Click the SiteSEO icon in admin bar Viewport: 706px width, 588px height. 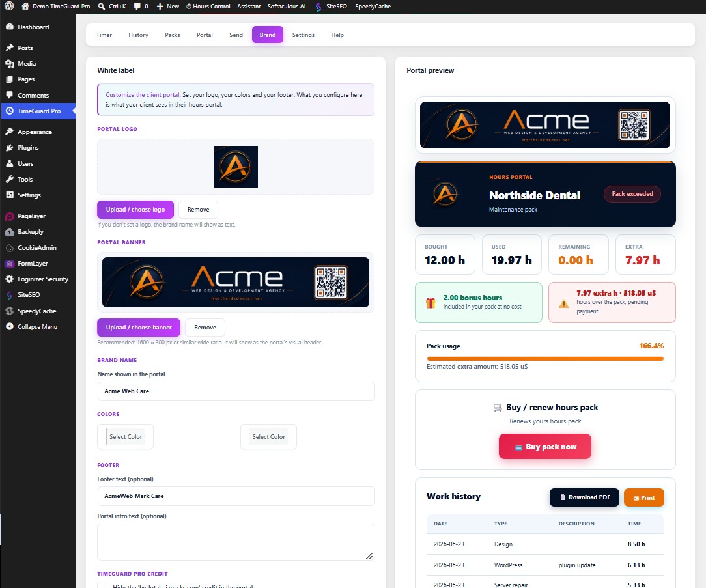point(318,7)
